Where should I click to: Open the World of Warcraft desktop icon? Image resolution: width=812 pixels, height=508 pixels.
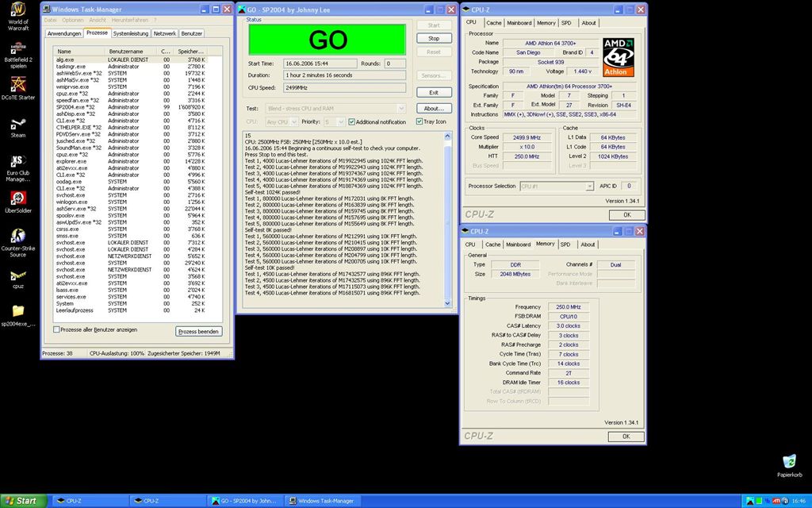[18, 16]
